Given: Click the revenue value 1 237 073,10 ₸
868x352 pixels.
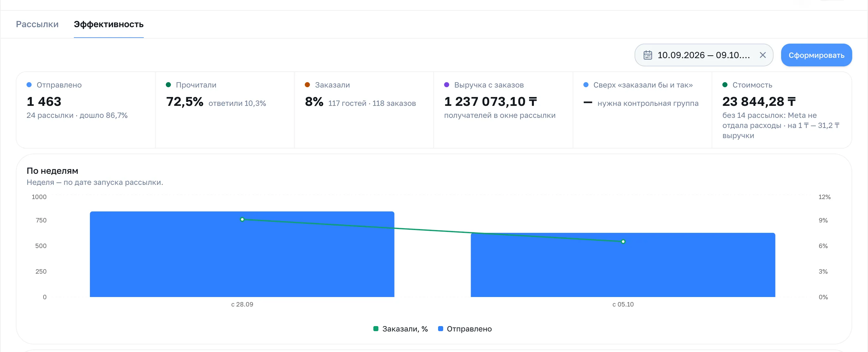Looking at the screenshot, I should [x=491, y=101].
